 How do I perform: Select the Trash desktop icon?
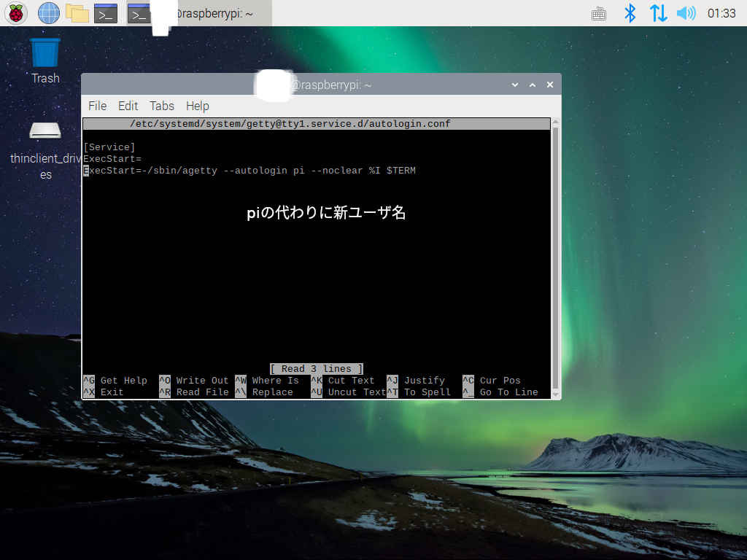pos(45,61)
